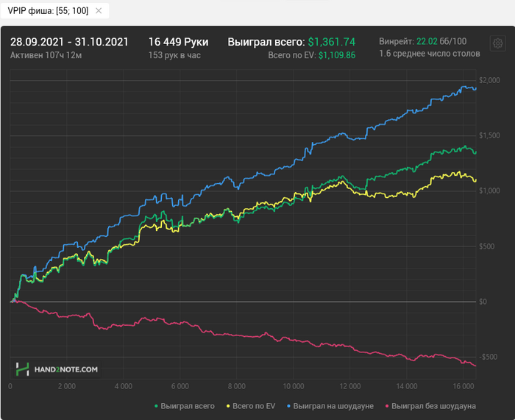Click the -$500 y-axis label

(488, 357)
